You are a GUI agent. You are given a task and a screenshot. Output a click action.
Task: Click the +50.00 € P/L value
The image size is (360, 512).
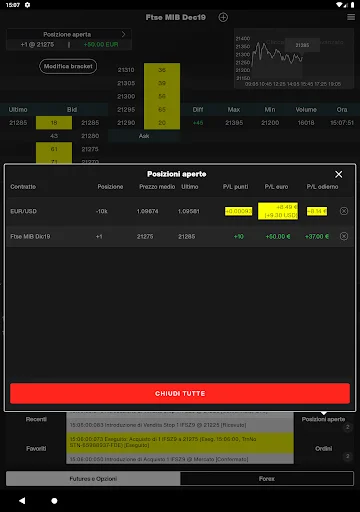(278, 236)
